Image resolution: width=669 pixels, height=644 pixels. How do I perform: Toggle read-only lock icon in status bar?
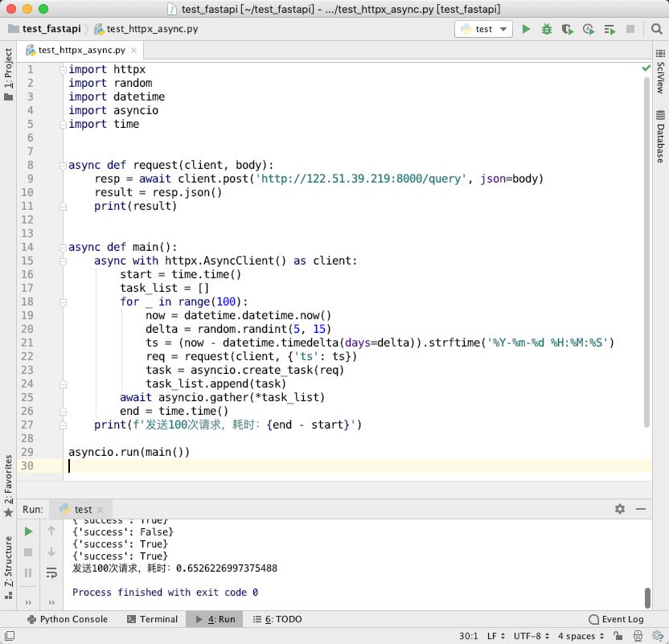618,636
